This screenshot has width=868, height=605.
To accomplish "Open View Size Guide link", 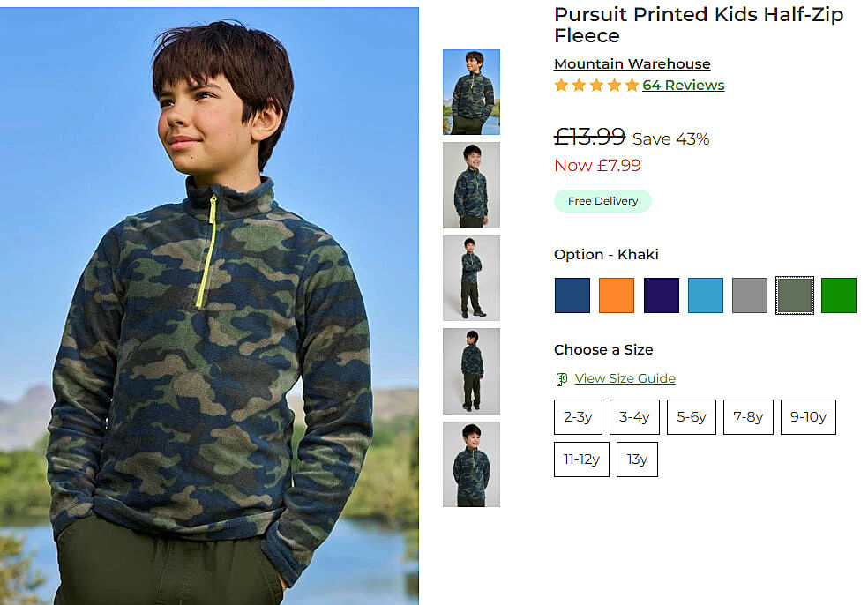I will coord(625,378).
